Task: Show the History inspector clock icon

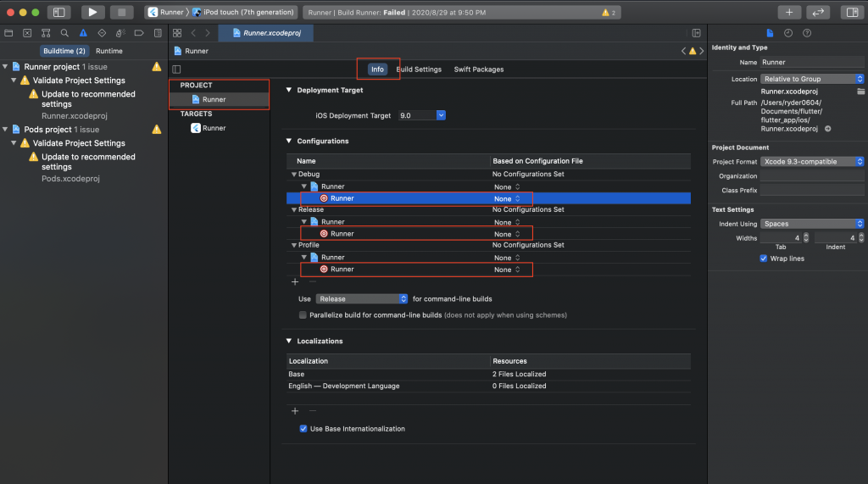Action: coord(788,33)
